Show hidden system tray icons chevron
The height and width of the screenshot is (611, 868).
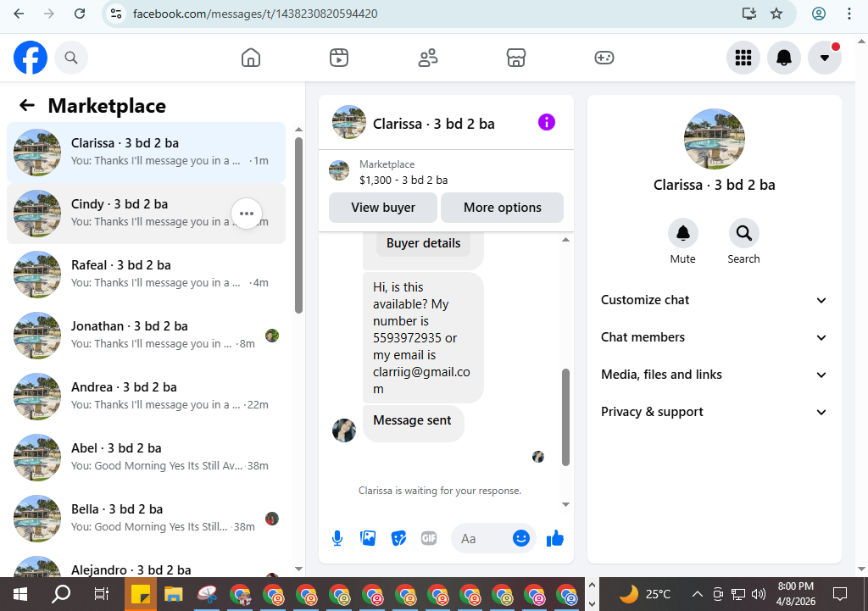(x=698, y=594)
